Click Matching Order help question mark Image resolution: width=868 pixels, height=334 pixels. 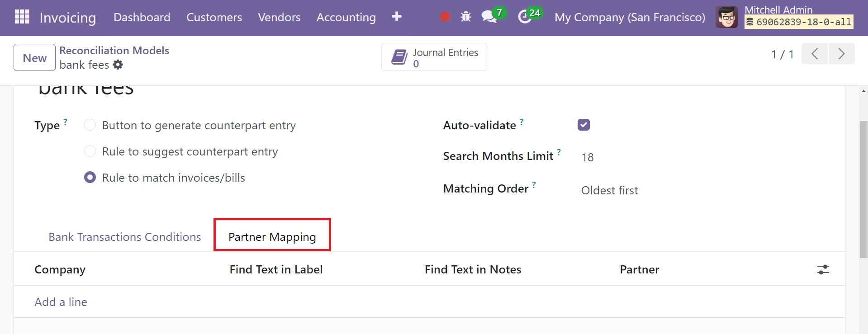[x=534, y=185]
